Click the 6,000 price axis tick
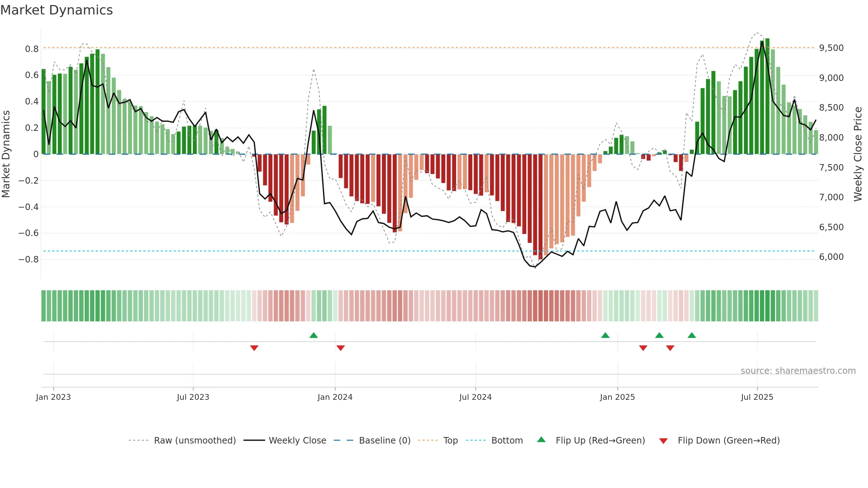This screenshot has width=868, height=488. 831,257
